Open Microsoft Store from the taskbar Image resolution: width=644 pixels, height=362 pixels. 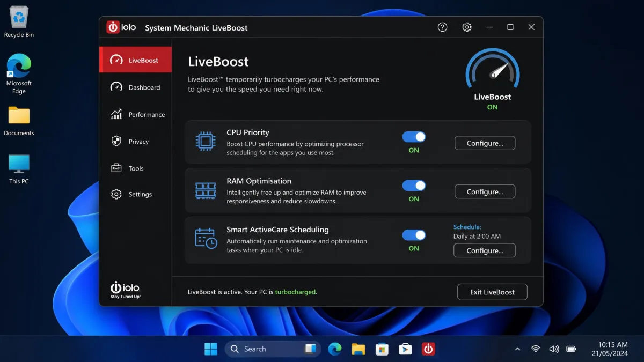point(382,349)
